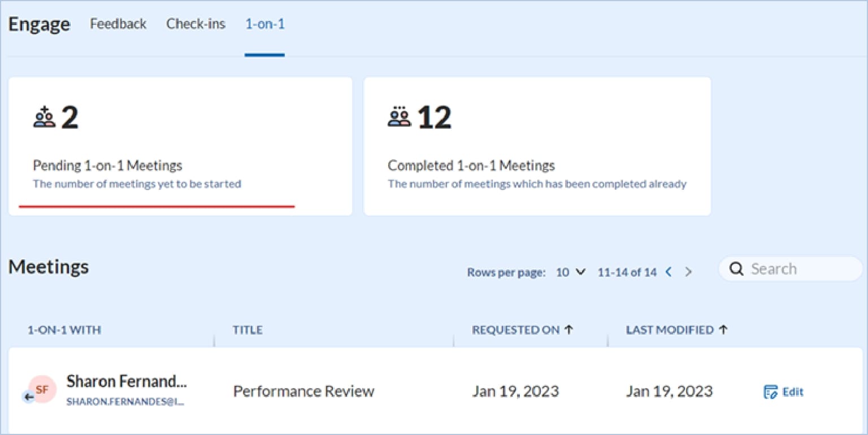Click Sharon Fernandes' SF avatar
868x435 pixels.
point(43,389)
